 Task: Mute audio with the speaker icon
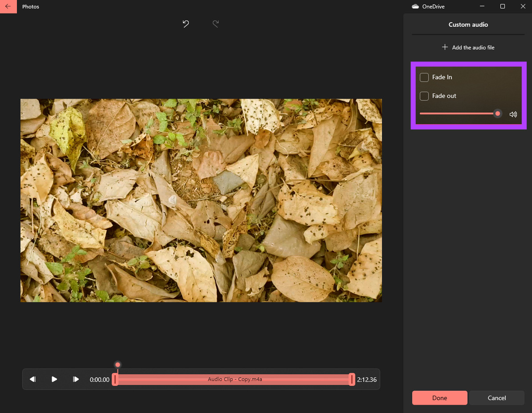click(x=513, y=114)
